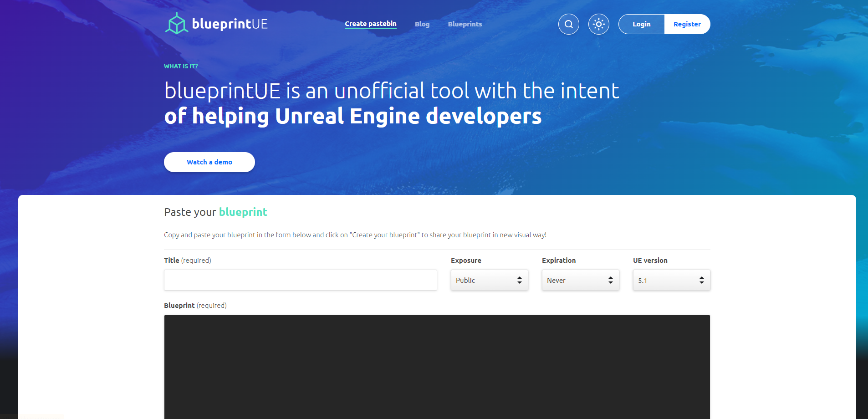Open the Expiration dropdown set to Never

click(x=581, y=280)
